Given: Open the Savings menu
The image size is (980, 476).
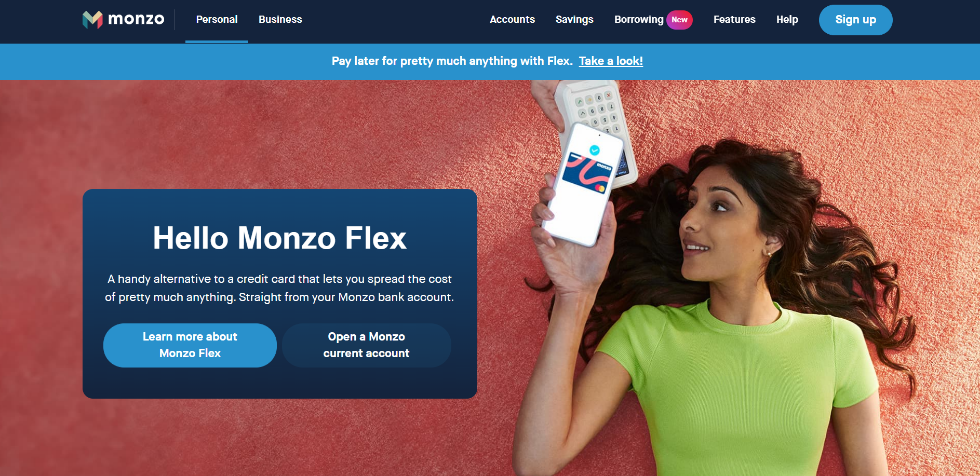Looking at the screenshot, I should pos(574,20).
